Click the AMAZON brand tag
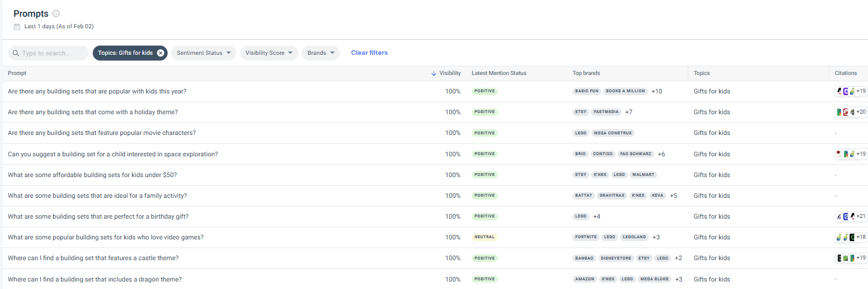This screenshot has width=868, height=289. click(x=585, y=279)
